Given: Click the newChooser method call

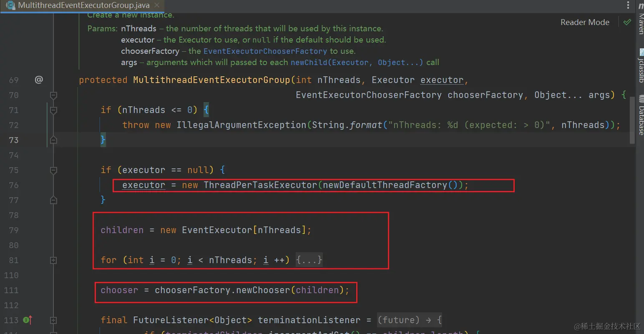Looking at the screenshot, I should (263, 290).
